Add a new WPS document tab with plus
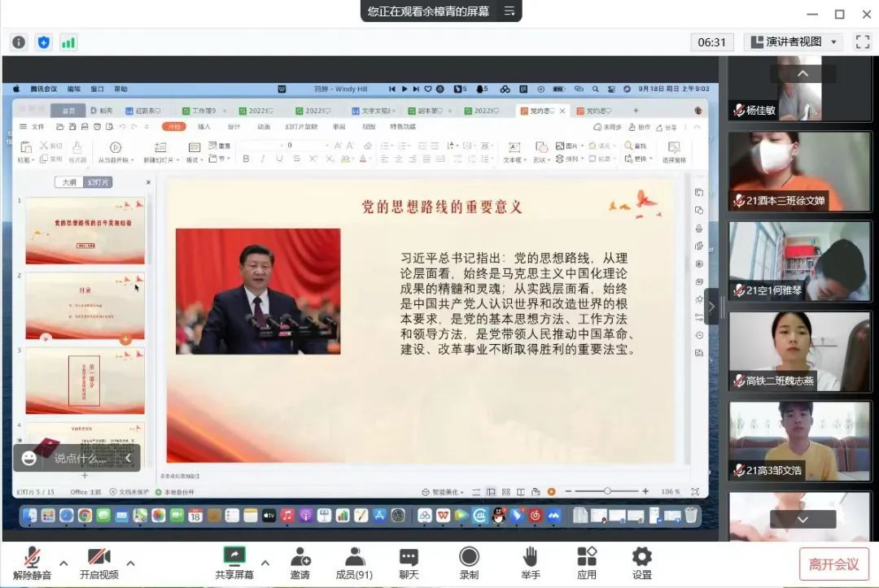The image size is (879, 588). click(636, 111)
